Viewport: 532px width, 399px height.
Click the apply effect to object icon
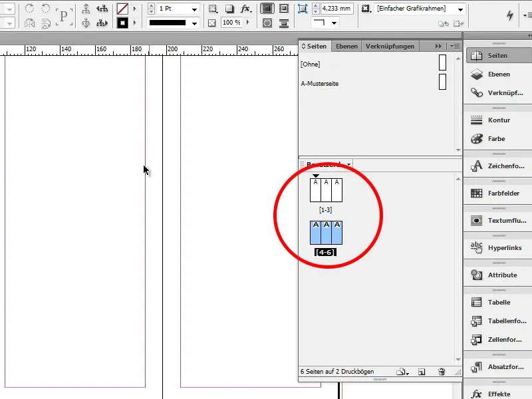tap(213, 9)
